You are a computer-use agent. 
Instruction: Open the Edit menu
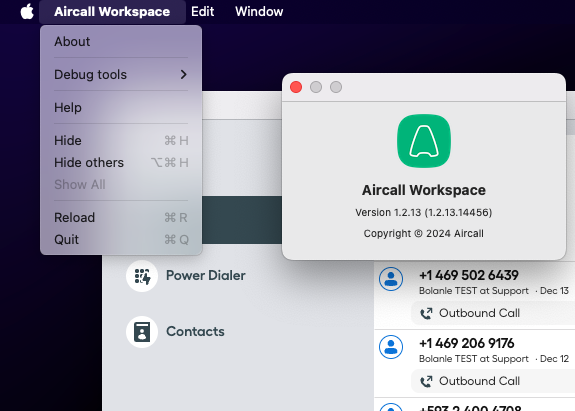(x=202, y=11)
